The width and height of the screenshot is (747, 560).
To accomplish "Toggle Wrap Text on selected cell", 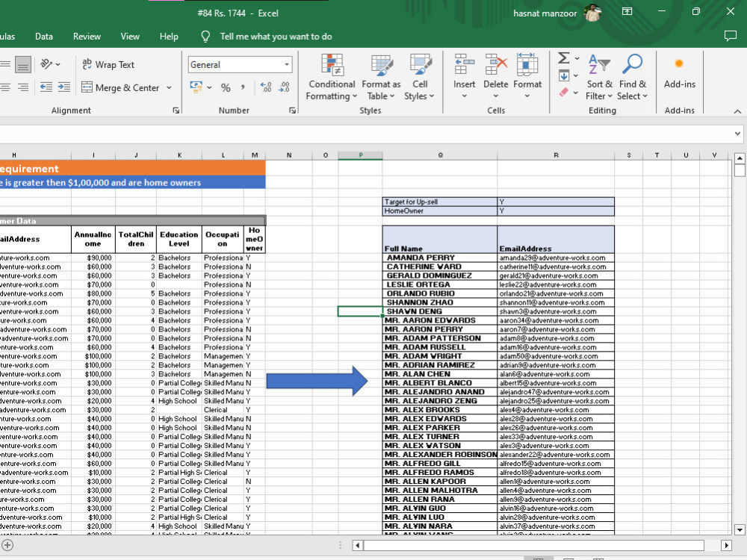I will (x=108, y=65).
